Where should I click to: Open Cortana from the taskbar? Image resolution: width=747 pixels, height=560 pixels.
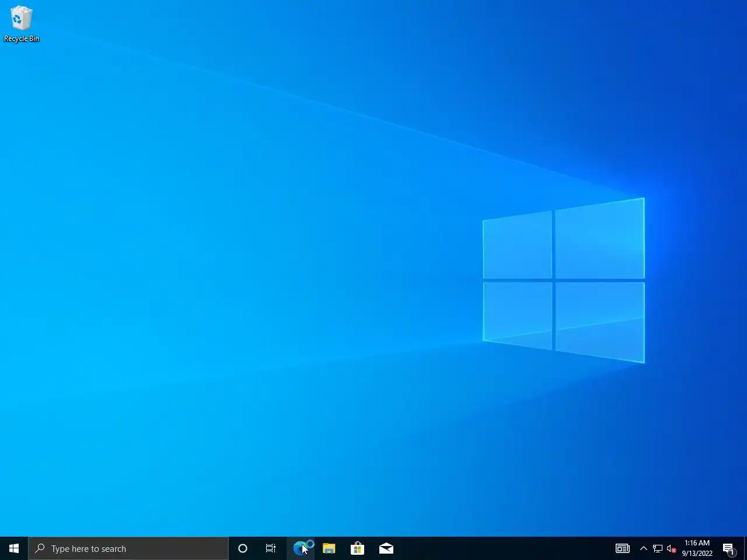243,548
